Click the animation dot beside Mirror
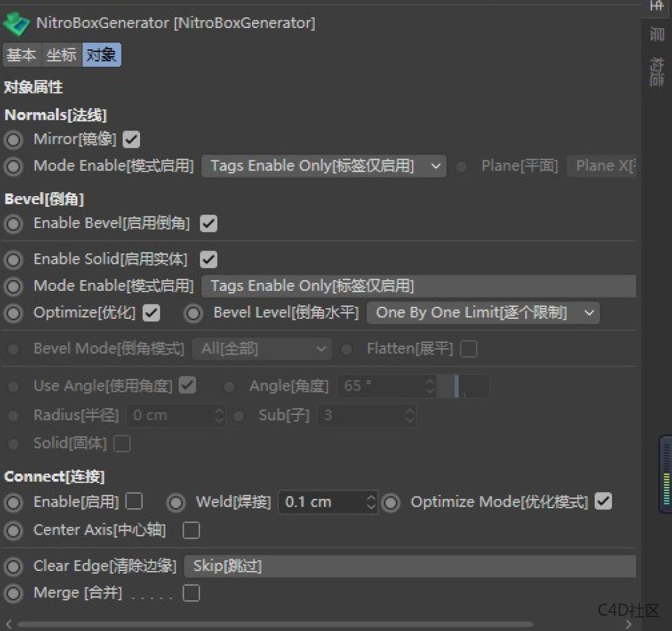 (x=13, y=140)
